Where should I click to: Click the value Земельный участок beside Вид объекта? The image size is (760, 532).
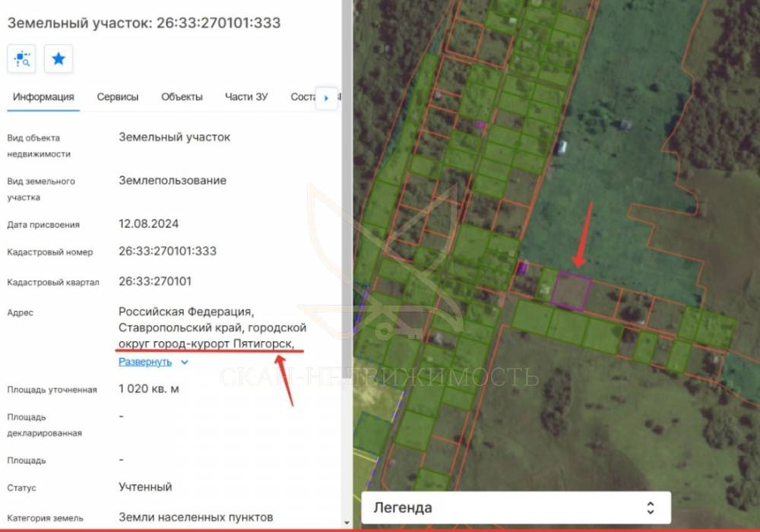(175, 137)
